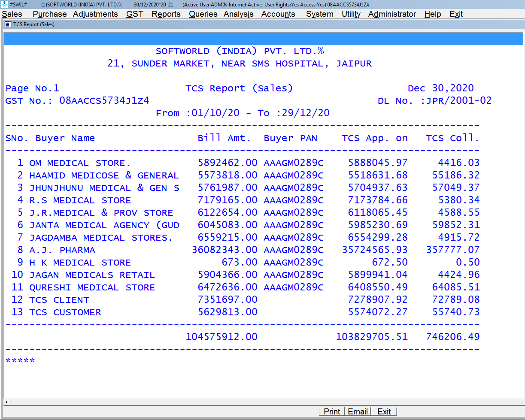The image size is (525, 420).
Task: Click the Buyer PAN column header
Action: (291, 138)
